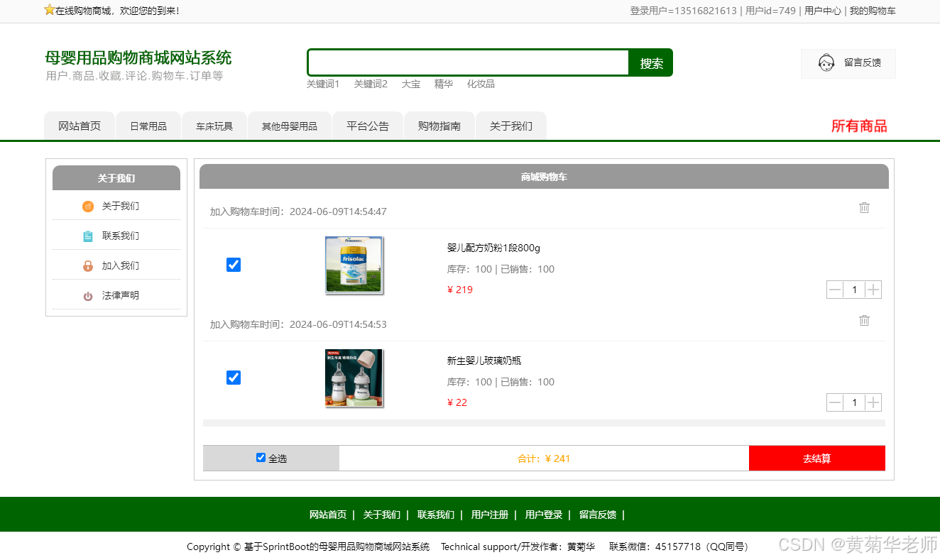
Task: Click the 关键词1 search suggestion
Action: coord(323,84)
